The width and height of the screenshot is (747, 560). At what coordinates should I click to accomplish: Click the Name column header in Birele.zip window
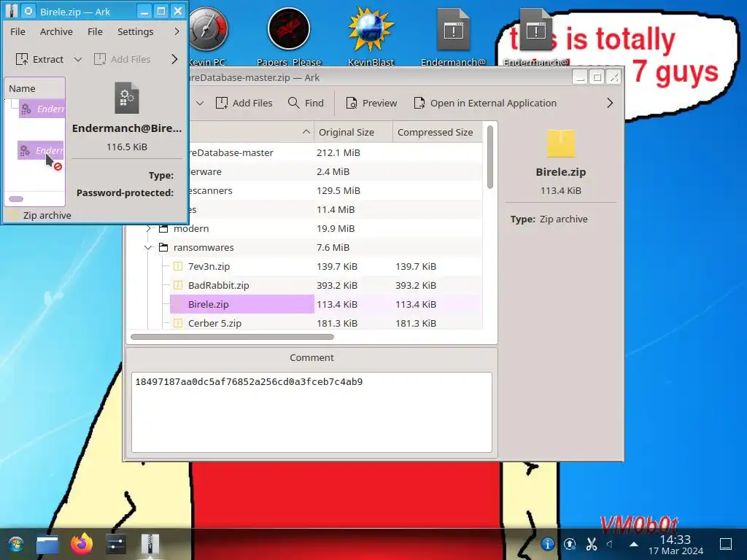[35, 88]
